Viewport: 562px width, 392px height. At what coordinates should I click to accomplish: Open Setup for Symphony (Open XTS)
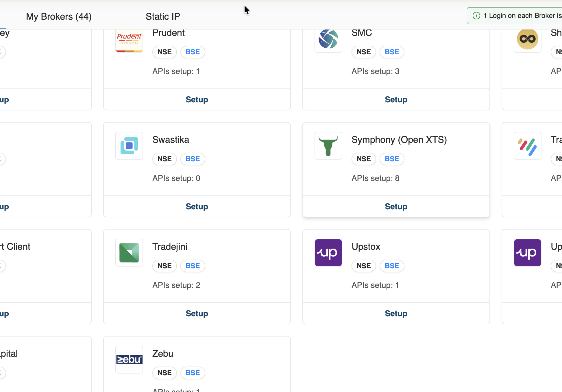396,206
